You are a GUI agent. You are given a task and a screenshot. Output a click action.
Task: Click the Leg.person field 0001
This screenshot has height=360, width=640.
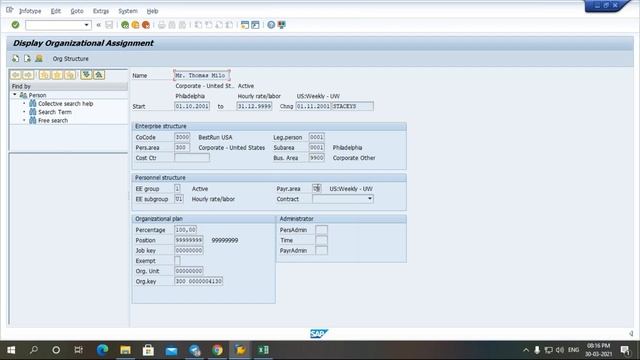tap(317, 137)
